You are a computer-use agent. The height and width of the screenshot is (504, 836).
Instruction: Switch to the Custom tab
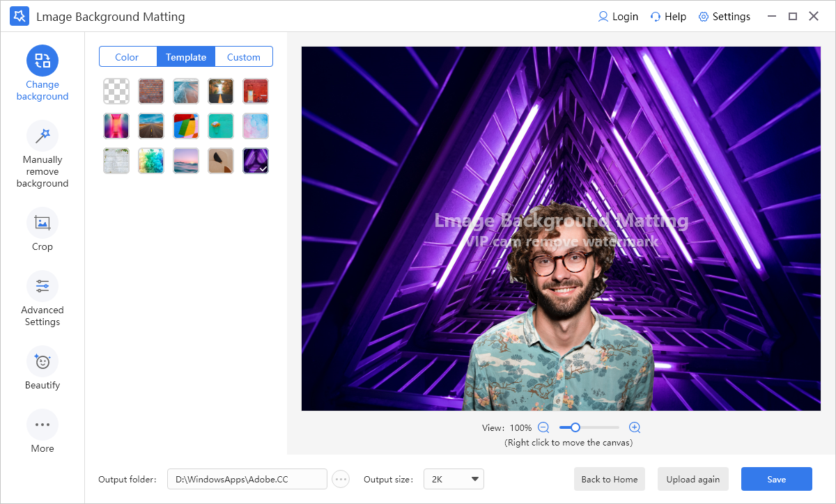[244, 57]
